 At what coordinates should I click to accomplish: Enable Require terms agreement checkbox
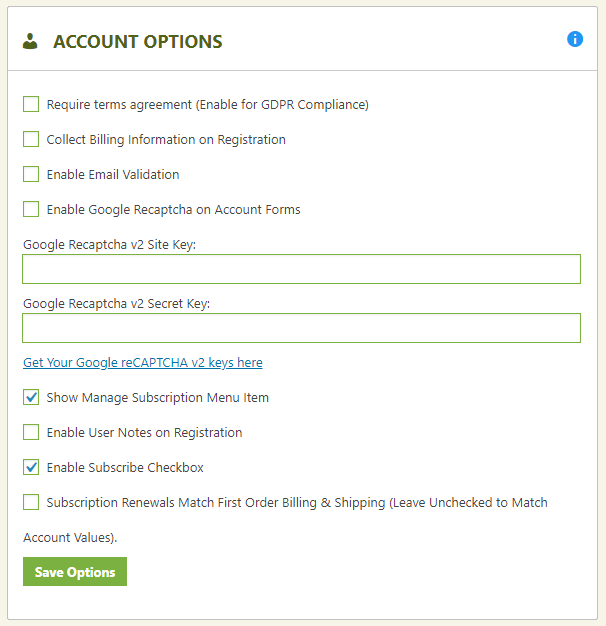(x=31, y=104)
